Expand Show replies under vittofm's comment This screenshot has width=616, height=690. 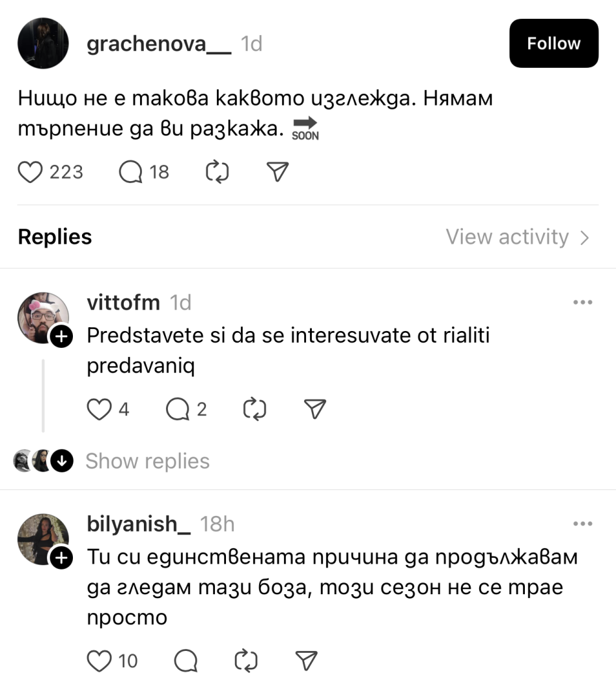click(147, 461)
